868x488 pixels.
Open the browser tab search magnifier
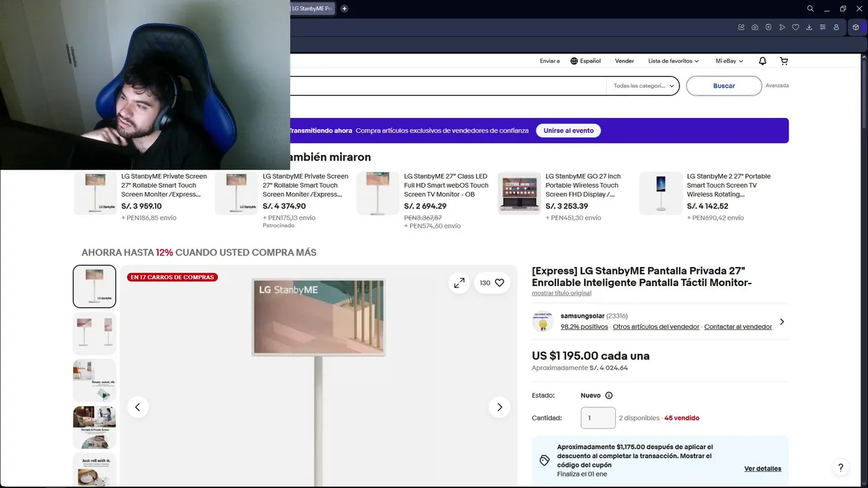point(810,9)
